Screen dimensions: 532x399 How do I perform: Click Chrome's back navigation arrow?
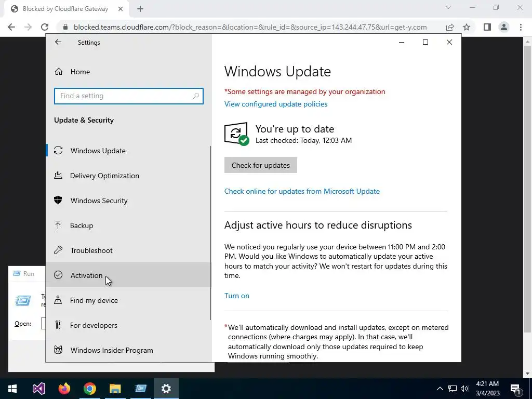point(11,27)
